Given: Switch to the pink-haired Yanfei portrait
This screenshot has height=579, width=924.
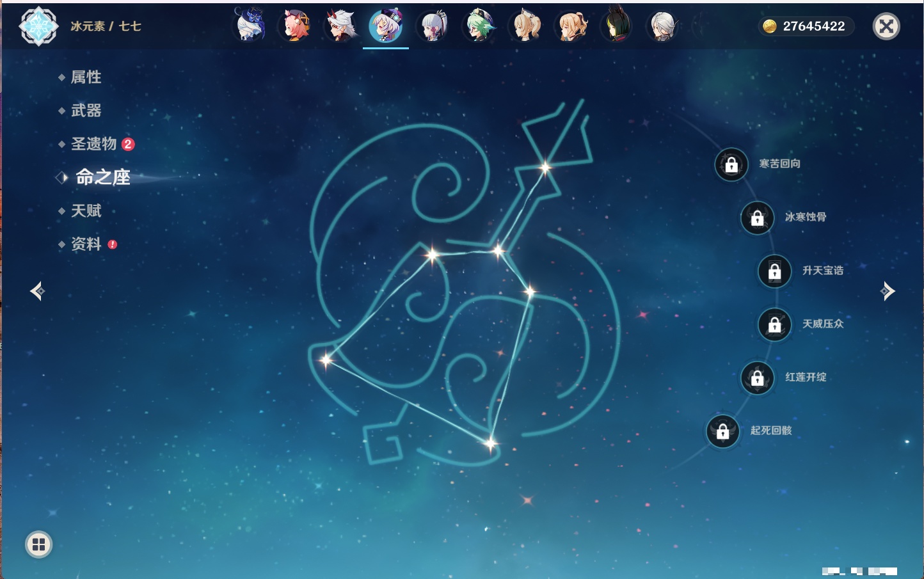Looking at the screenshot, I should coord(296,26).
